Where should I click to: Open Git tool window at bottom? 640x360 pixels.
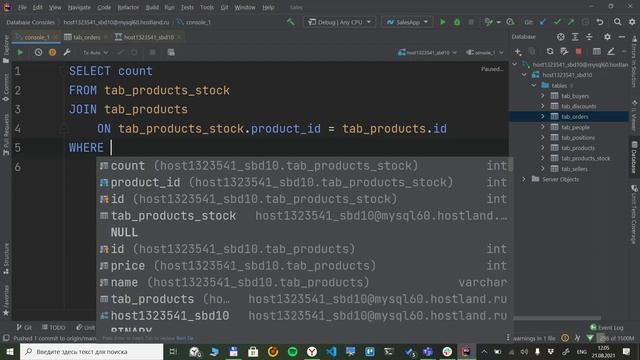pyautogui.click(x=24, y=327)
